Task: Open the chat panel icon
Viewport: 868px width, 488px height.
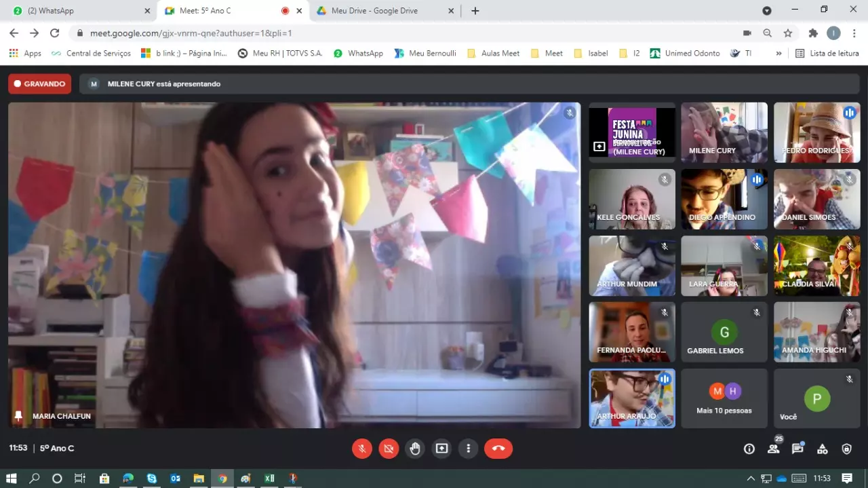Action: [797, 449]
